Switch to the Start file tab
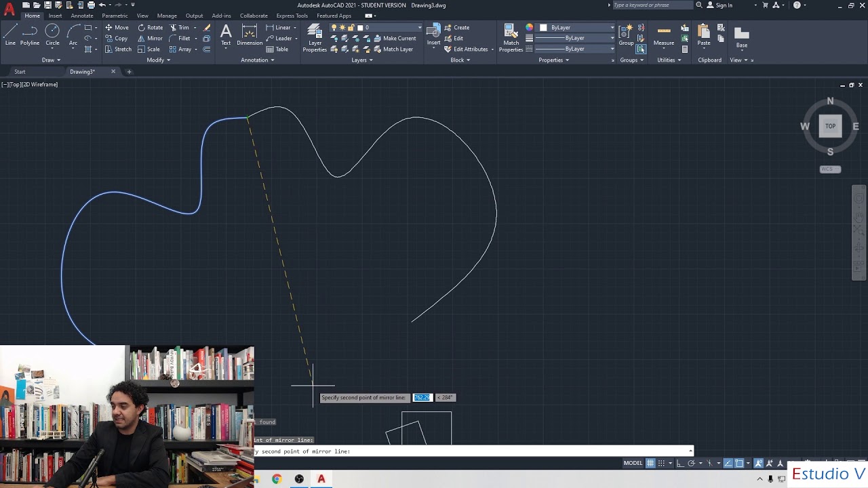Viewport: 868px width, 488px height. pyautogui.click(x=20, y=71)
